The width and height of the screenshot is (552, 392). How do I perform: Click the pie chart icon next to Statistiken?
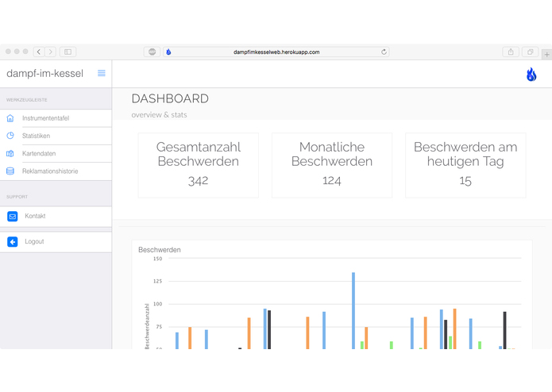pos(10,136)
